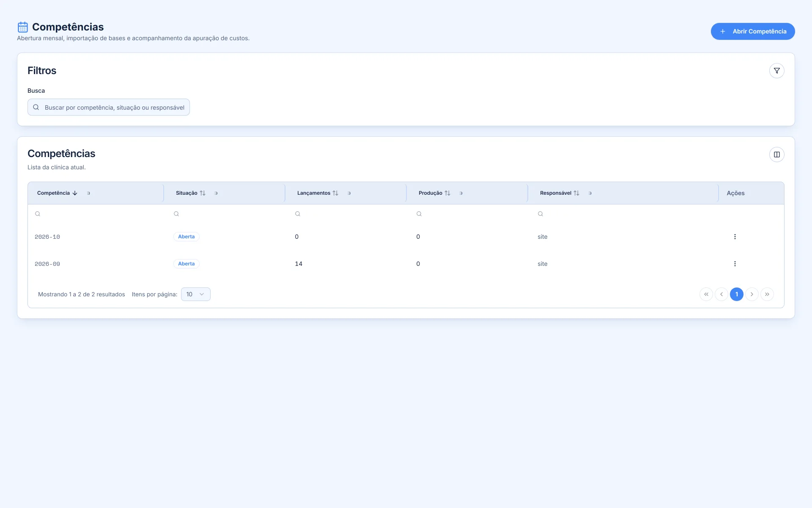Open the Produção column filter menu icon
Viewport: 812px width, 508px height.
(x=461, y=193)
